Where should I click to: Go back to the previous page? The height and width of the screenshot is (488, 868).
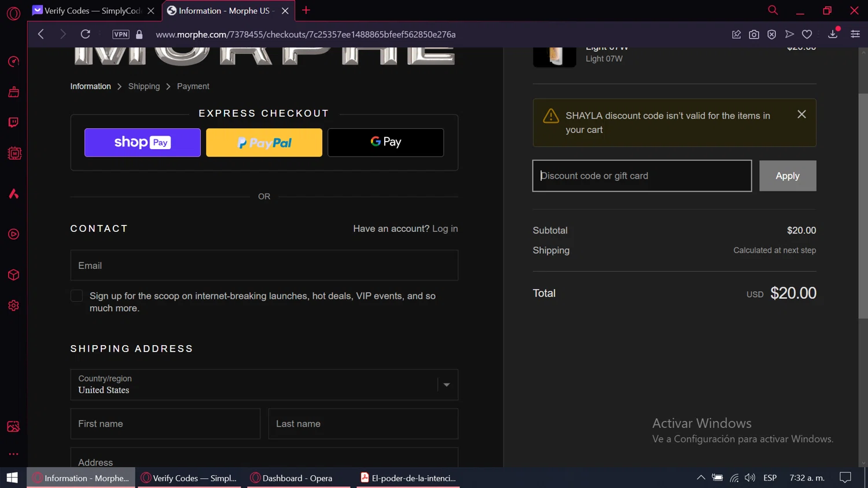pyautogui.click(x=41, y=34)
